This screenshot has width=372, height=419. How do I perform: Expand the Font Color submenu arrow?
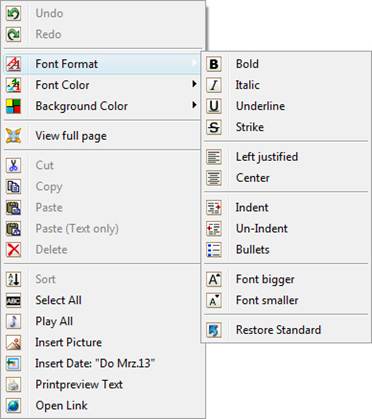click(x=194, y=84)
